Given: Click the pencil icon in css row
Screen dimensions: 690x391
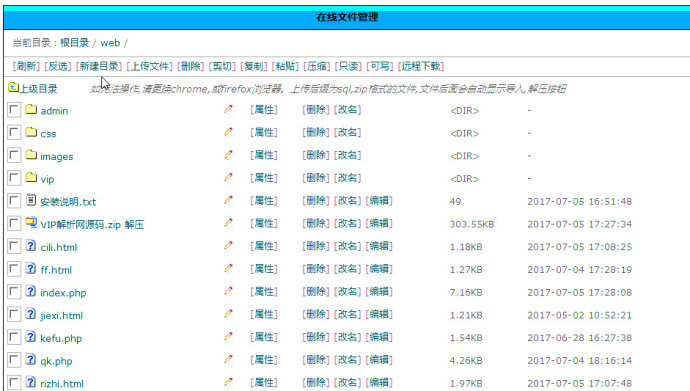Looking at the screenshot, I should pos(228,132).
